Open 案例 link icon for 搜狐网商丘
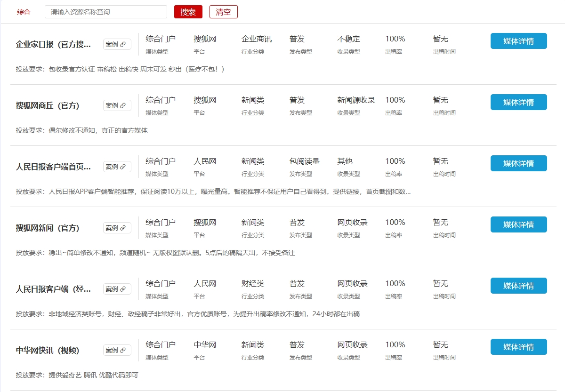Viewport: 565px width, 392px height. coord(123,106)
